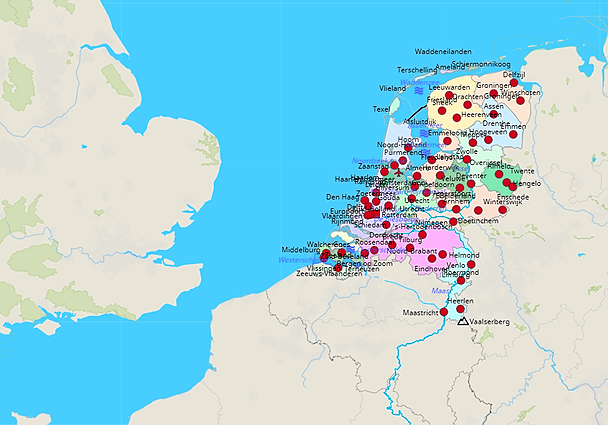Select the Winterswijk red marker
This screenshot has width=608, height=425.
[x=503, y=210]
